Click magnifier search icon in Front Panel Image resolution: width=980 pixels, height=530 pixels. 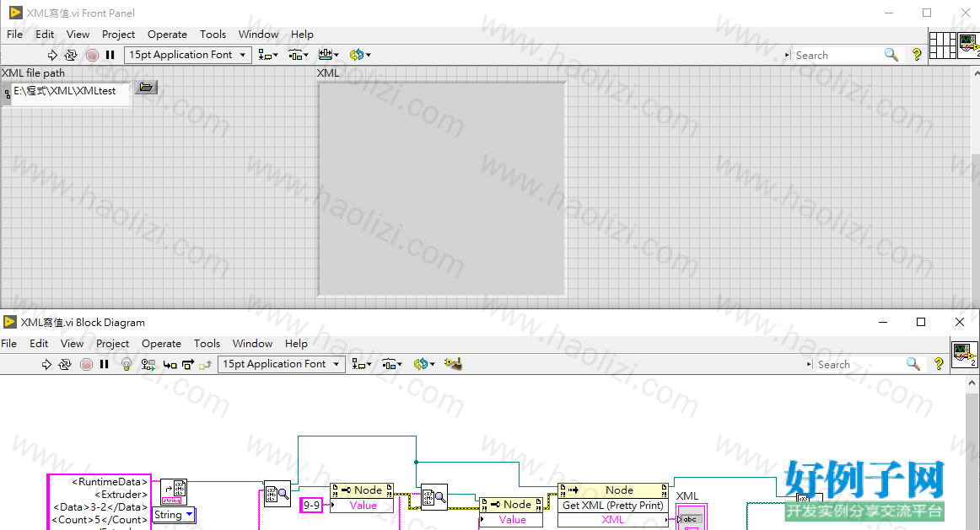[x=891, y=55]
